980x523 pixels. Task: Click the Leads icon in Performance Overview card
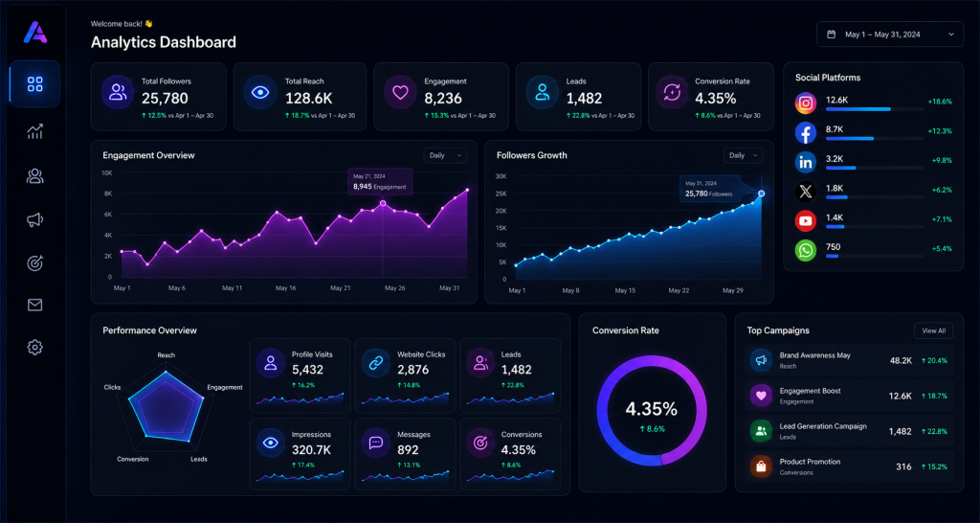pos(480,362)
